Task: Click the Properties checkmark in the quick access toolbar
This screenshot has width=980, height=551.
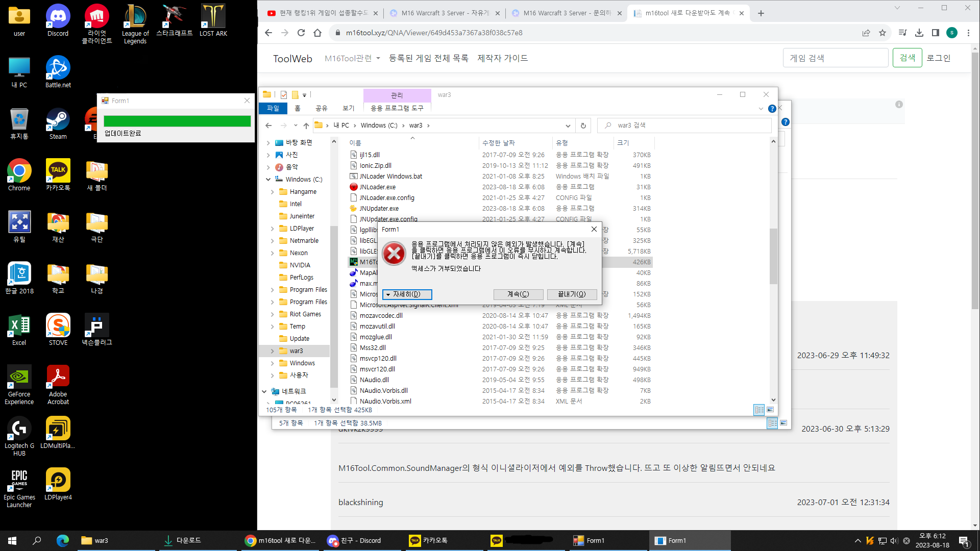Action: pos(284,95)
